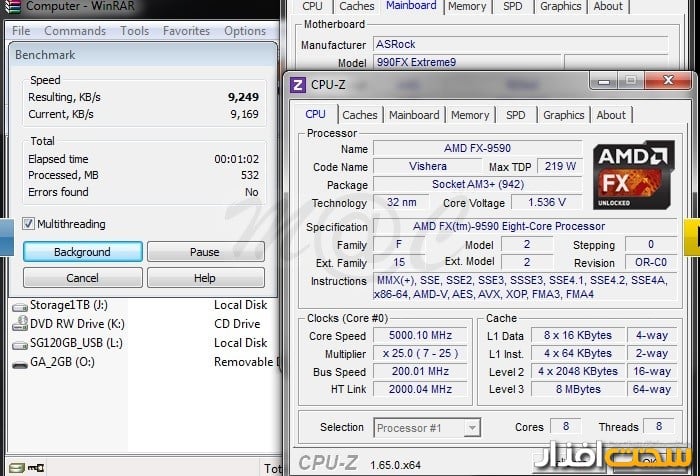Select the Storage1TB (J:) drive icon

(x=20, y=306)
